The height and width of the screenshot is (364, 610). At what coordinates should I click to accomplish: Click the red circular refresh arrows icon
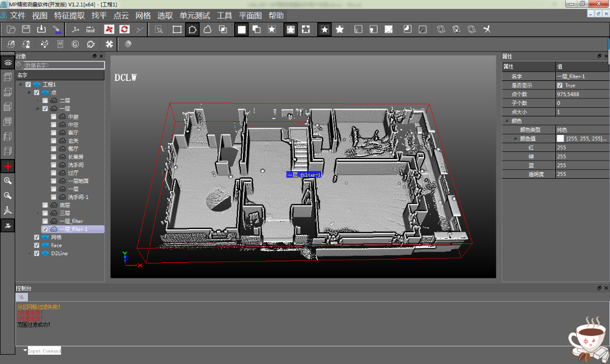pyautogui.click(x=124, y=29)
